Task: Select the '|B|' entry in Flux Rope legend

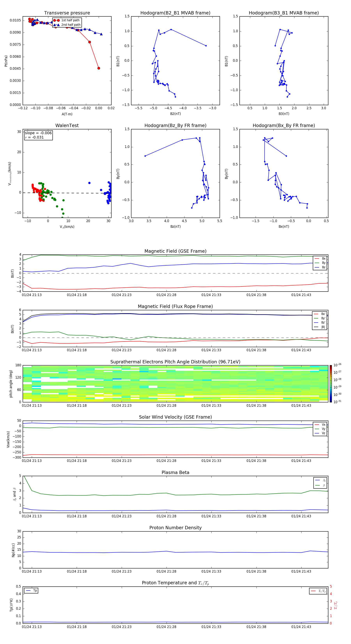Action: click(x=320, y=327)
